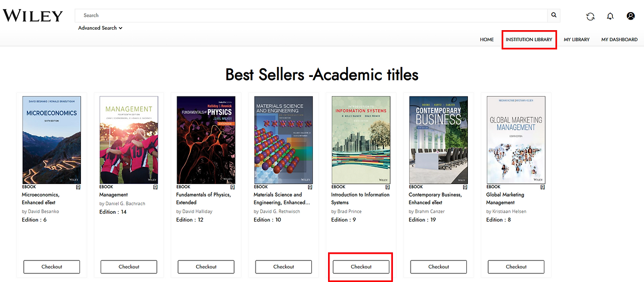The width and height of the screenshot is (644, 282).
Task: Checkout Fundamentals of Physics, Extended
Action: (206, 267)
